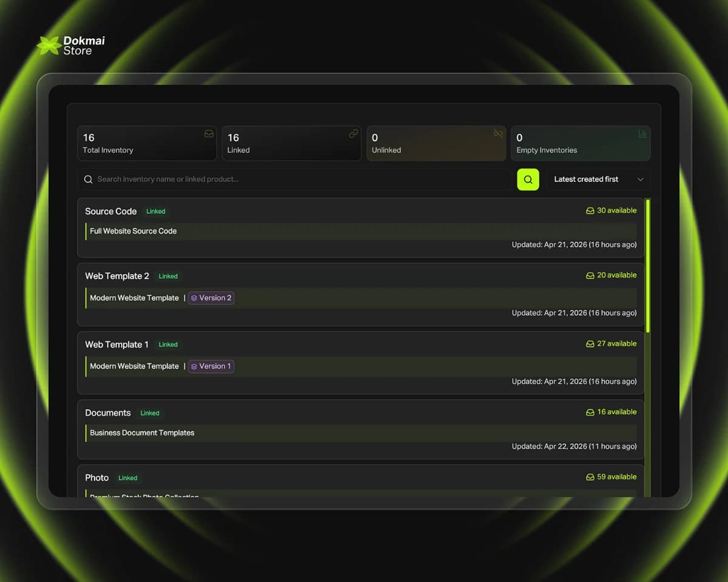Click the green vertical scrollbar thumb
Image resolution: width=728 pixels, height=582 pixels.
pyautogui.click(x=648, y=266)
